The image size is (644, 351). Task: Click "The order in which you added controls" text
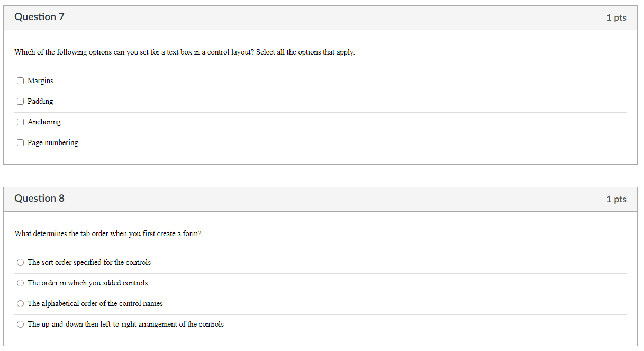click(x=88, y=283)
